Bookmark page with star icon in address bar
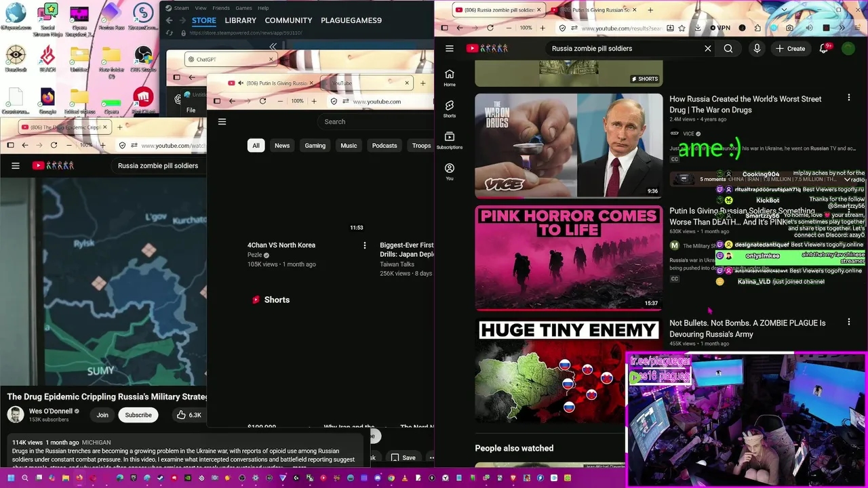The image size is (868, 488). [682, 28]
